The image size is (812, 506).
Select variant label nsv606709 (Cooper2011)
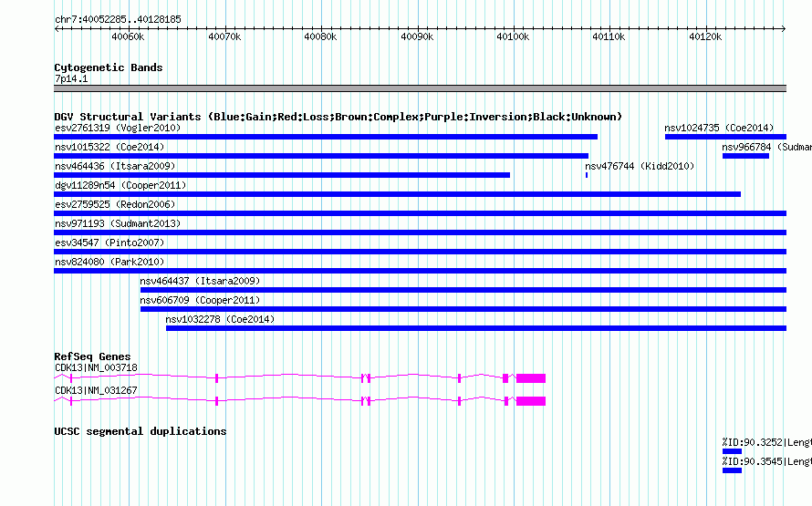pyautogui.click(x=200, y=300)
